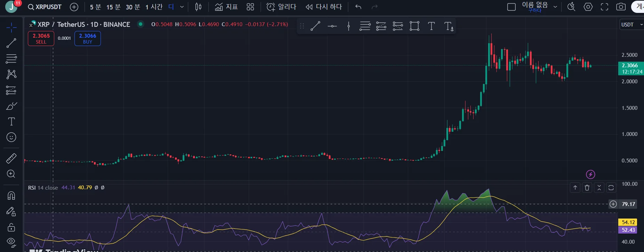Switch to 1시간 timeframe

[x=154, y=7]
